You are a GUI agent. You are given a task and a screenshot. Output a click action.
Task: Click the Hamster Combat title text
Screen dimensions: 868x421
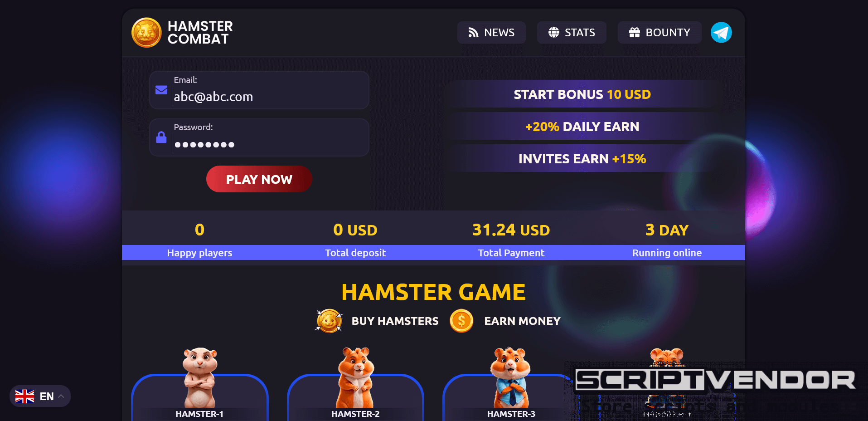click(x=200, y=33)
